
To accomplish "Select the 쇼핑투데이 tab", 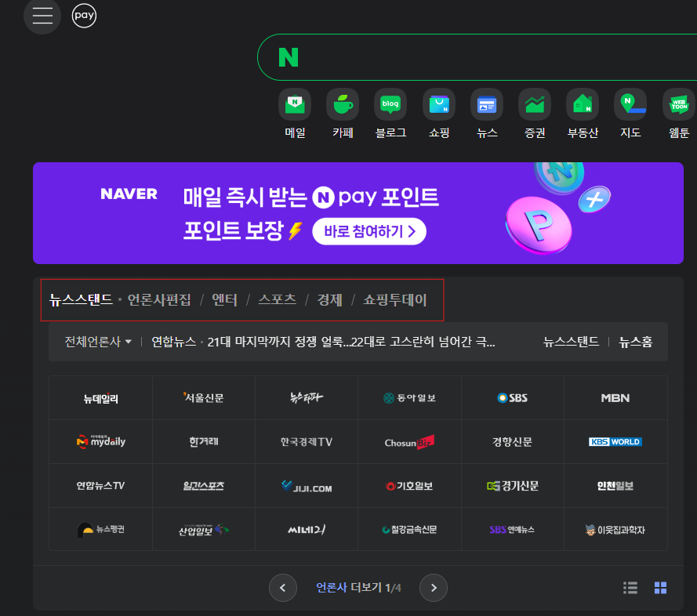I will [x=394, y=300].
